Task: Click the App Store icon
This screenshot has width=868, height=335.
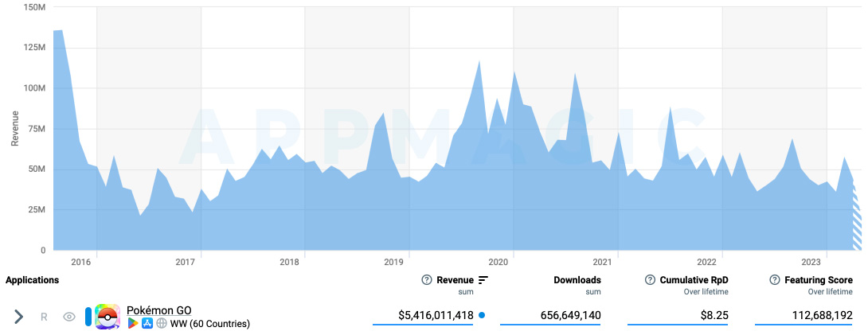Action: tap(147, 323)
